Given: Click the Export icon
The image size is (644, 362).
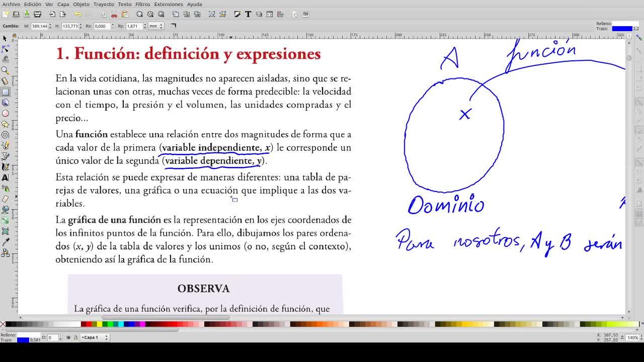Looking at the screenshot, I should 63,14.
